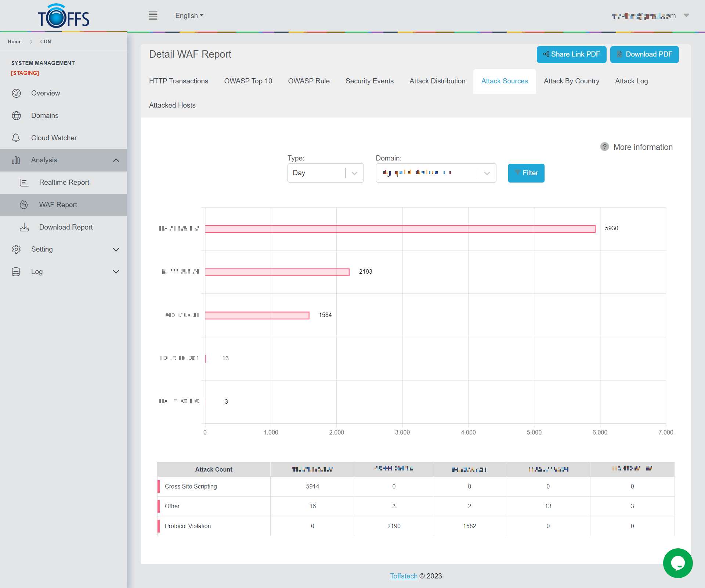Click the More information question icon
This screenshot has width=705, height=588.
point(604,147)
